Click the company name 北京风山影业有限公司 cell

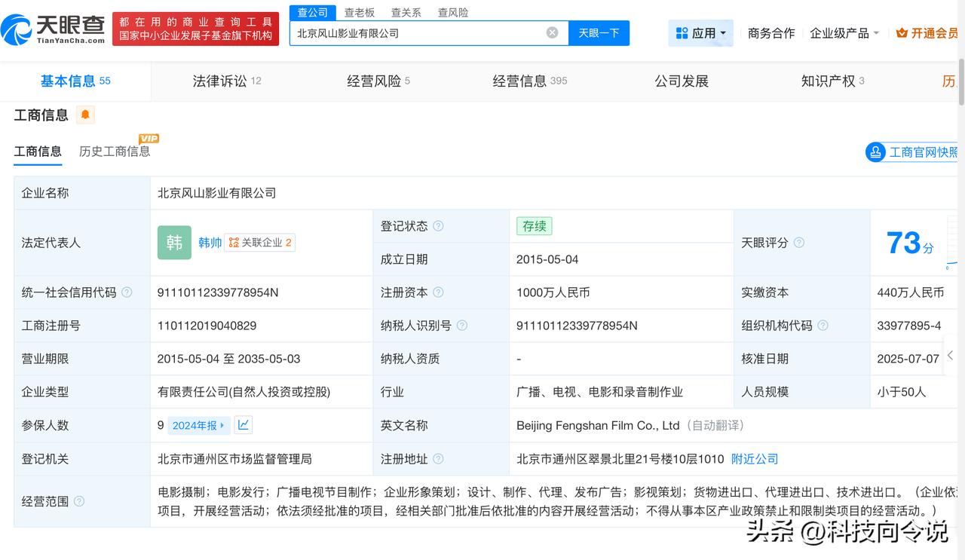click(x=217, y=193)
